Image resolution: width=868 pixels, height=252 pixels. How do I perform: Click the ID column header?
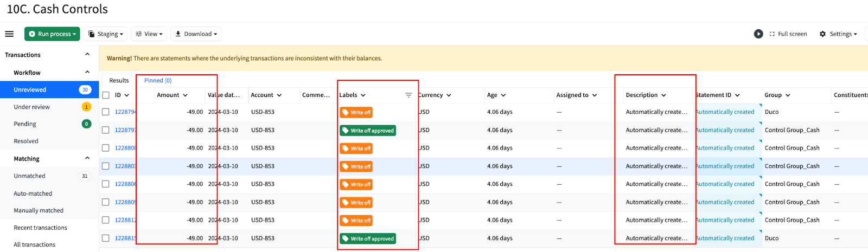pos(118,95)
